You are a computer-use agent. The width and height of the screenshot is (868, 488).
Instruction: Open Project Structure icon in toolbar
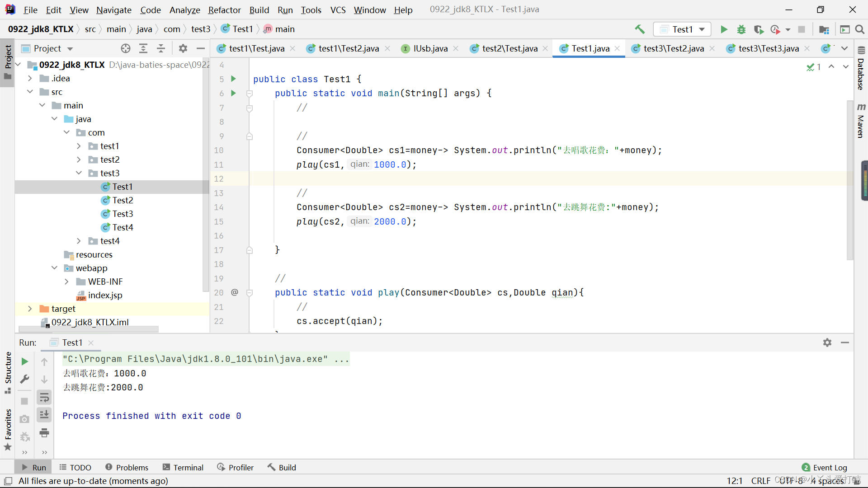coord(824,29)
